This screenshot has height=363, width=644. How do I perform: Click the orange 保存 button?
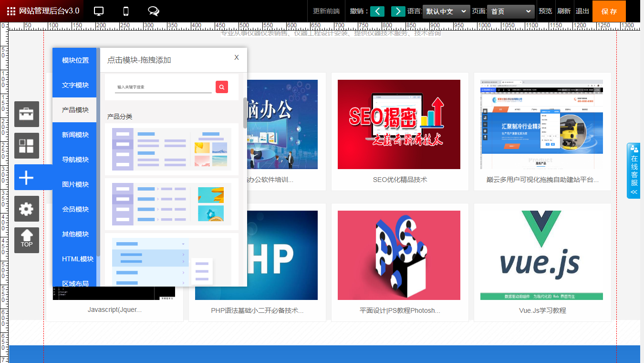pyautogui.click(x=609, y=11)
